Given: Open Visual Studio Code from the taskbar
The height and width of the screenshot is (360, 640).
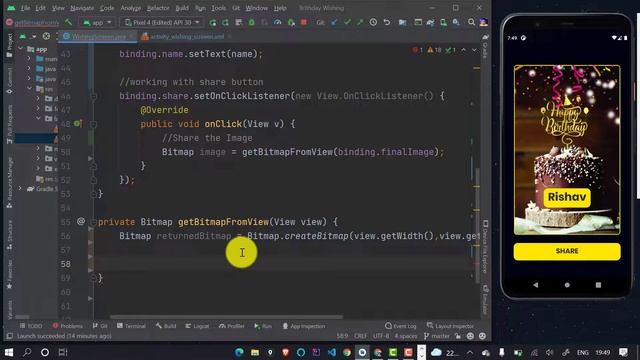Looking at the screenshot, I should (x=331, y=352).
